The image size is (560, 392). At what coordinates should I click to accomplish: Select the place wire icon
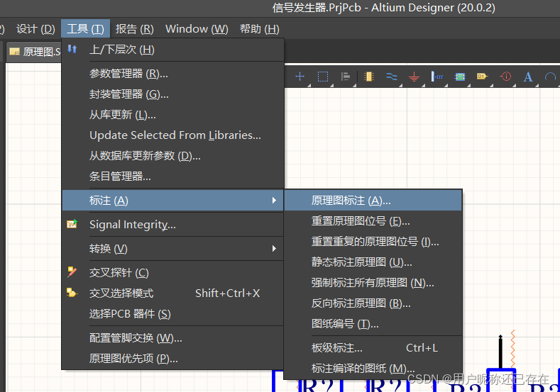(x=391, y=77)
